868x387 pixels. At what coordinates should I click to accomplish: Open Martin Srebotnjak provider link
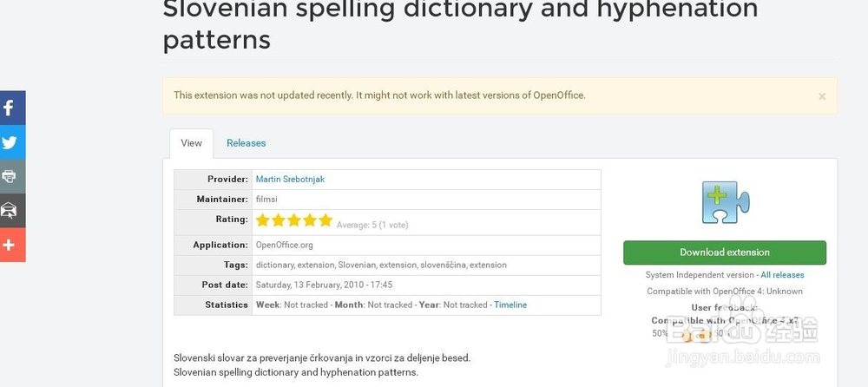point(290,180)
